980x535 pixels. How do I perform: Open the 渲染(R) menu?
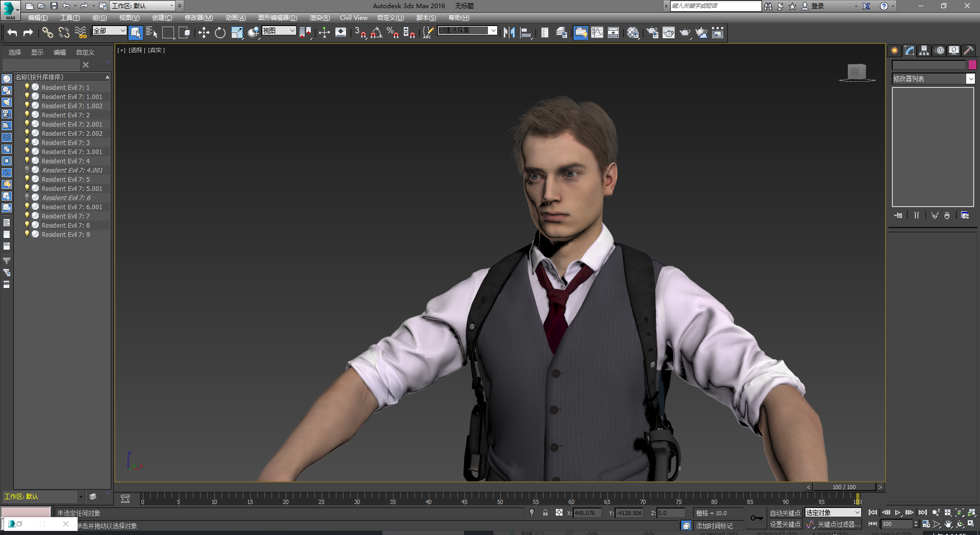(320, 18)
